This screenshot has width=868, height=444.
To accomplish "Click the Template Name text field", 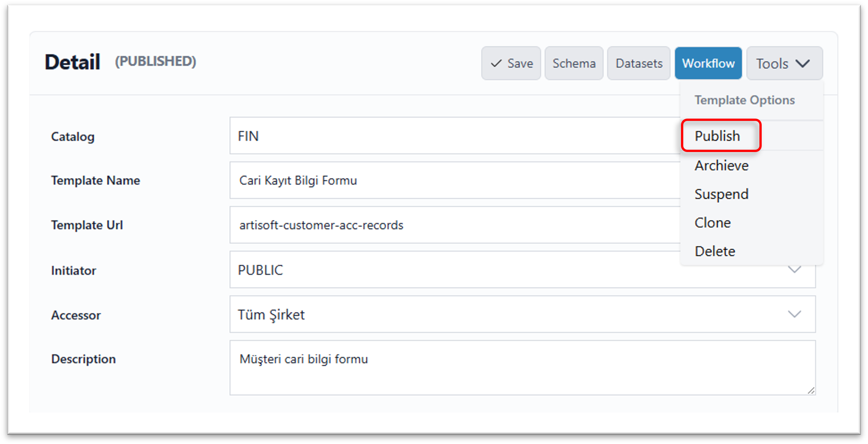I will click(452, 180).
